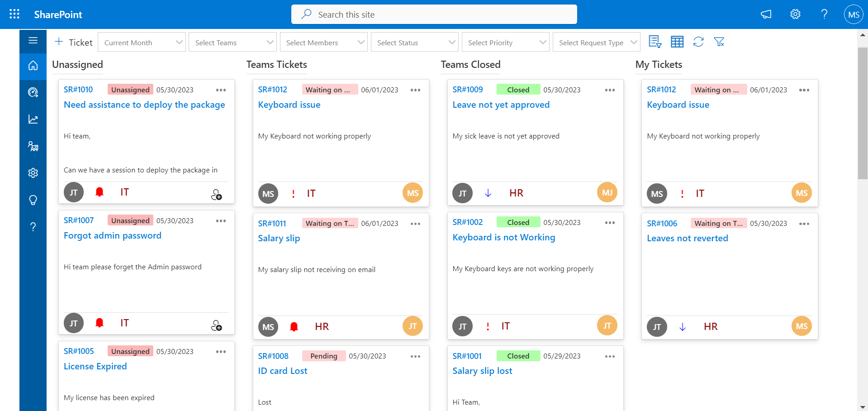The height and width of the screenshot is (411, 868).
Task: Open 'Salary slip lost' ticket
Action: tap(483, 371)
